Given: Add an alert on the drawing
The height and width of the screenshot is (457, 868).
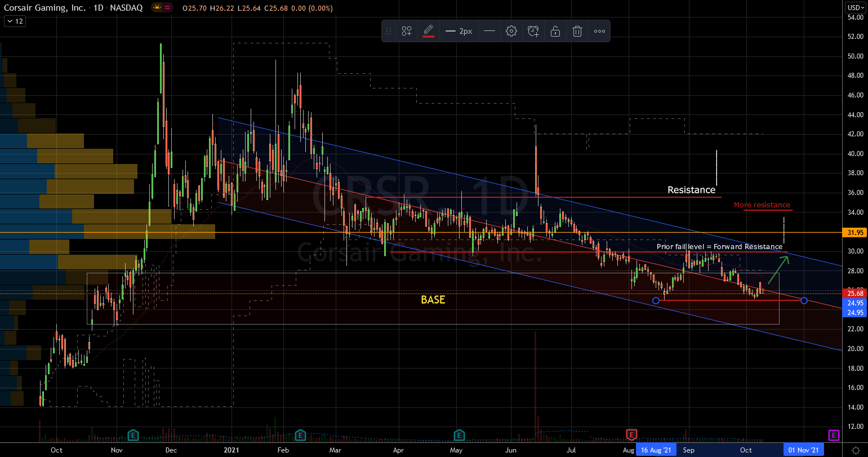Looking at the screenshot, I should [533, 31].
